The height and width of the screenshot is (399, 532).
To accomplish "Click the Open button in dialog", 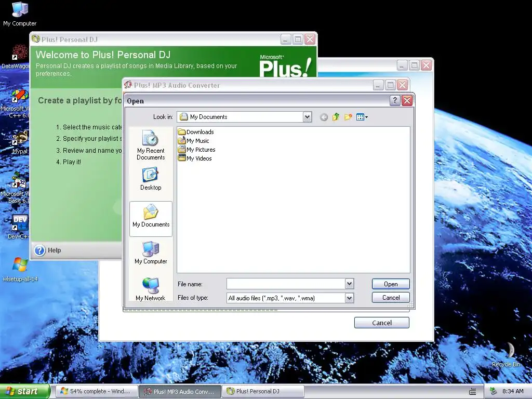I will 391,284.
